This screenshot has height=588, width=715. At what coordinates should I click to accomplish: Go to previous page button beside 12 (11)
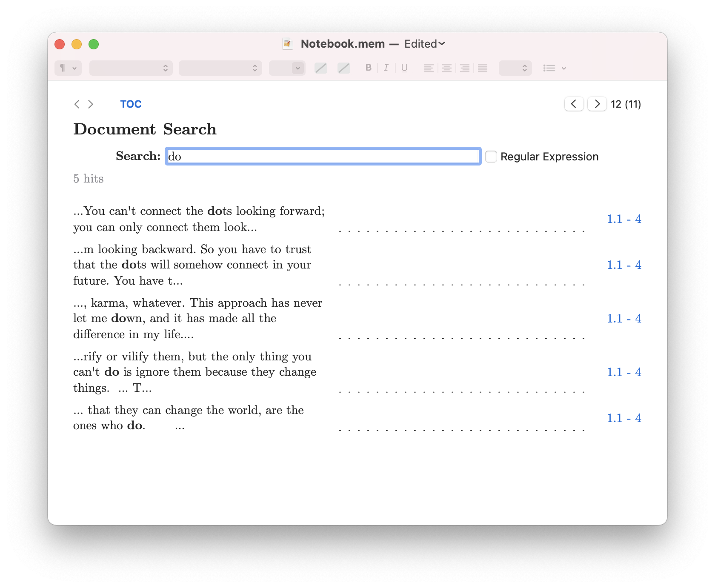tap(574, 104)
